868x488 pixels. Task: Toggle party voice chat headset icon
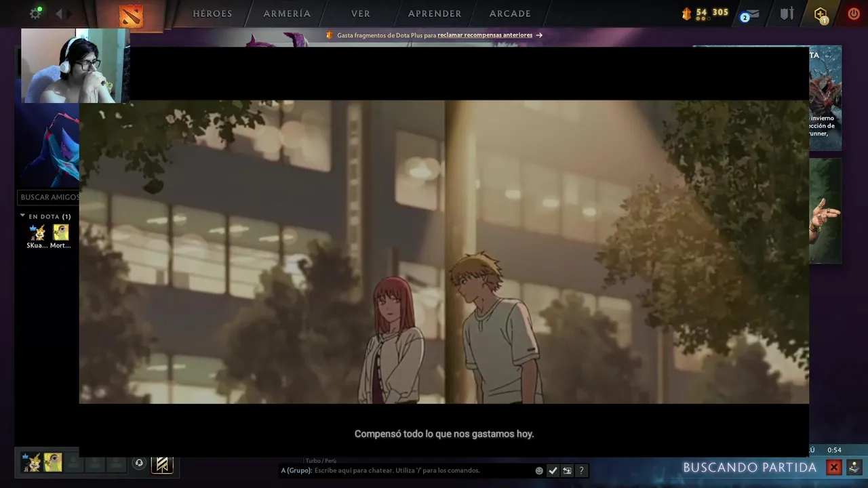tap(139, 463)
